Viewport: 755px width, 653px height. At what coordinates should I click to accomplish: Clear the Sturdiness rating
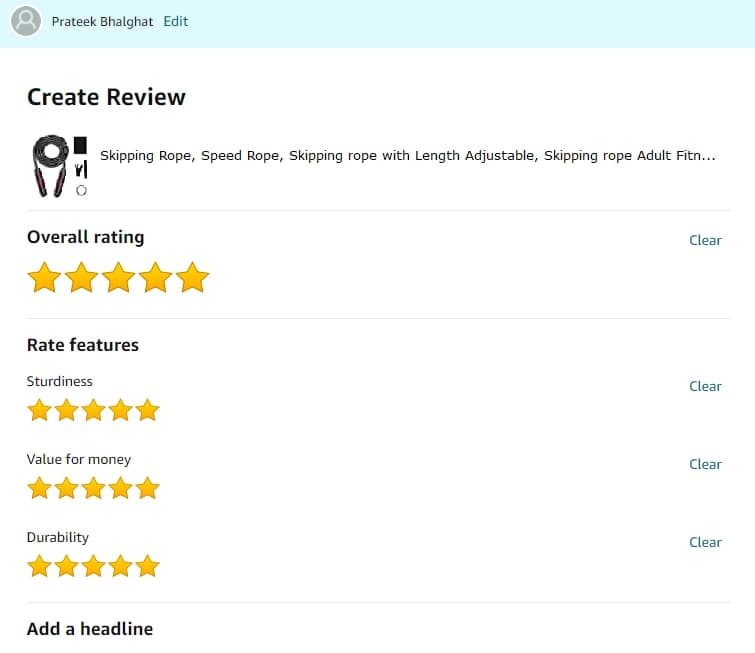click(705, 386)
